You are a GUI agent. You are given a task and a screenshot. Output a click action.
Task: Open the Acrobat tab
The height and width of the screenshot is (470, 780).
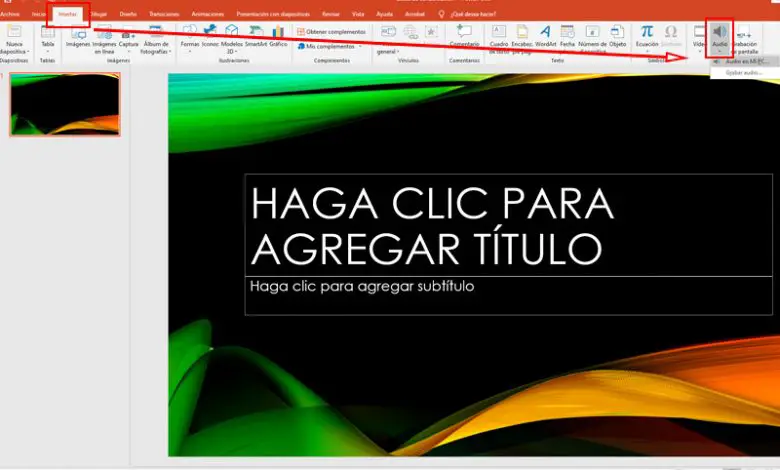(x=415, y=14)
